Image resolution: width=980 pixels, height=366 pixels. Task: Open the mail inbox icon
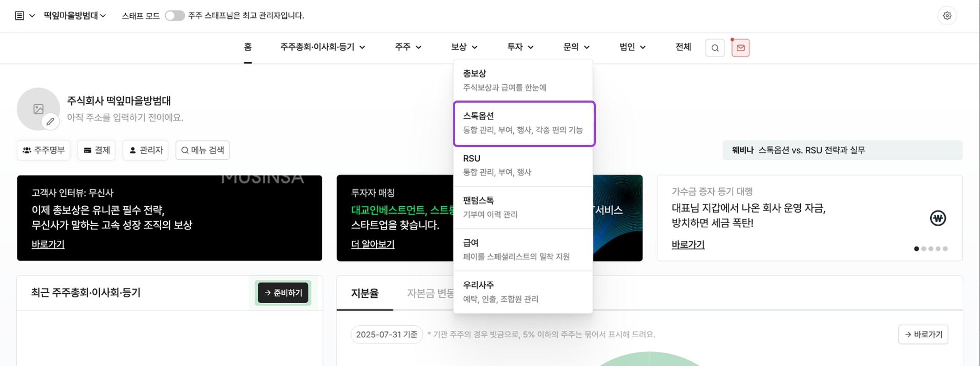pyautogui.click(x=740, y=48)
